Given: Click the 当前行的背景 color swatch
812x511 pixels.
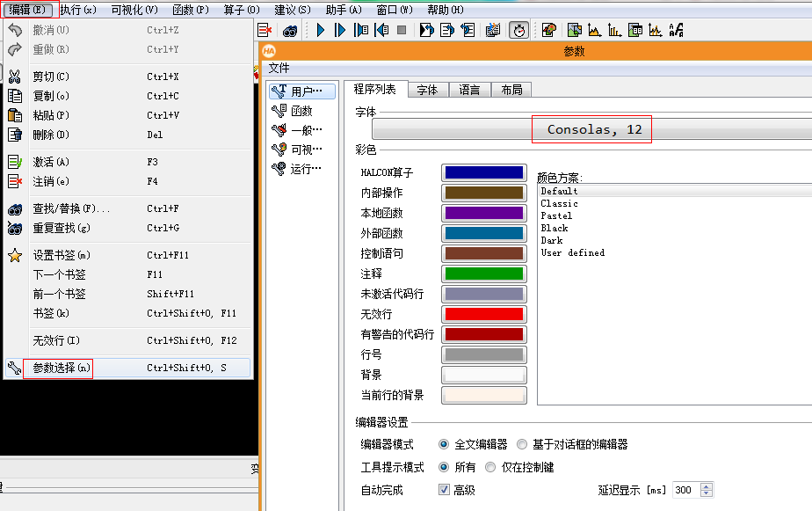Looking at the screenshot, I should tap(483, 395).
